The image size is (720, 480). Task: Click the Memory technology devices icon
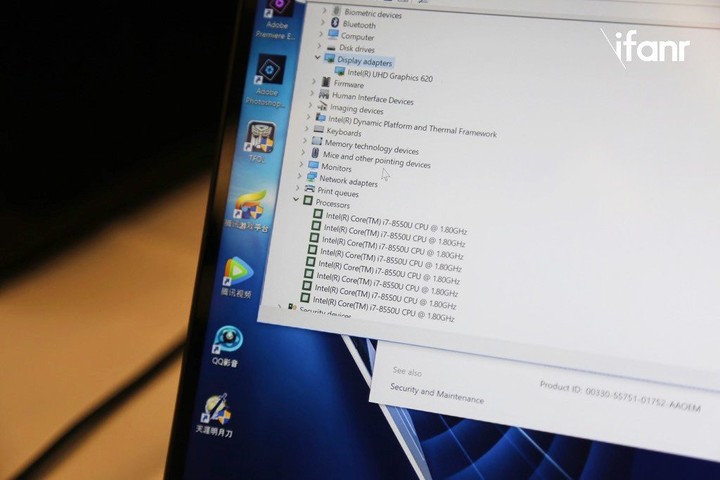coord(317,141)
